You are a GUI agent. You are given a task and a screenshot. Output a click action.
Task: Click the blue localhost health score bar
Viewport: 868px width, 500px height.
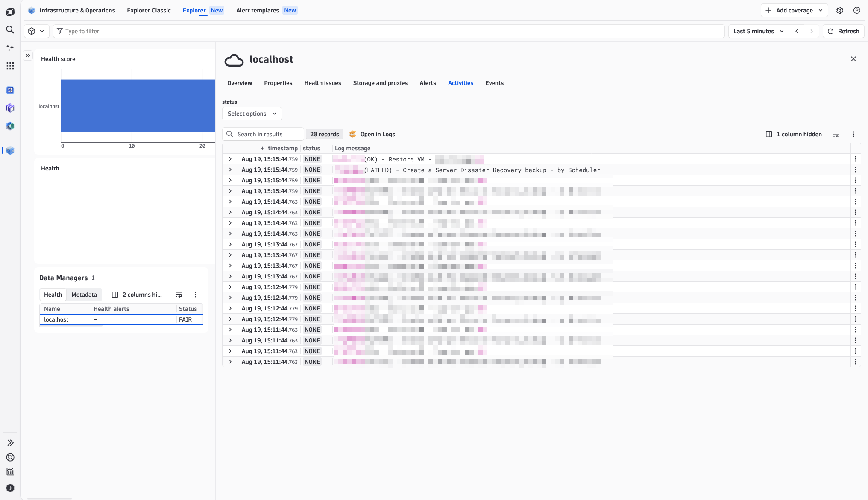point(138,105)
